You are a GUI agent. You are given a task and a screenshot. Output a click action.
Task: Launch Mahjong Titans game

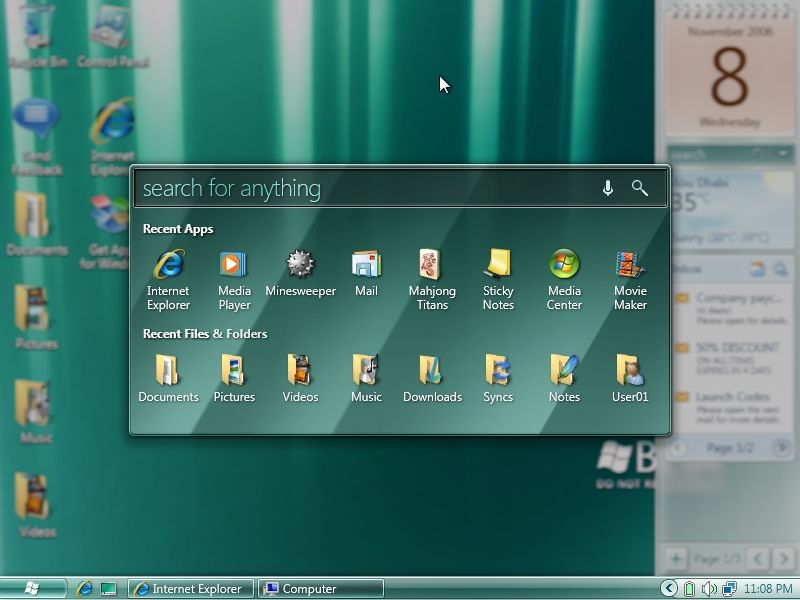click(x=432, y=280)
